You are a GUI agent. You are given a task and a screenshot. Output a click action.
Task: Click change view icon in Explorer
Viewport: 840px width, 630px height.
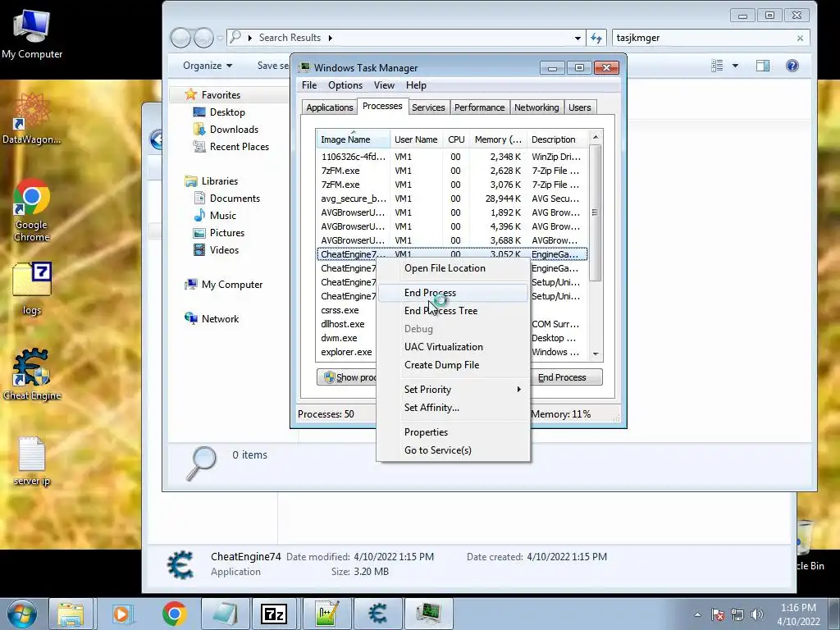pos(717,66)
